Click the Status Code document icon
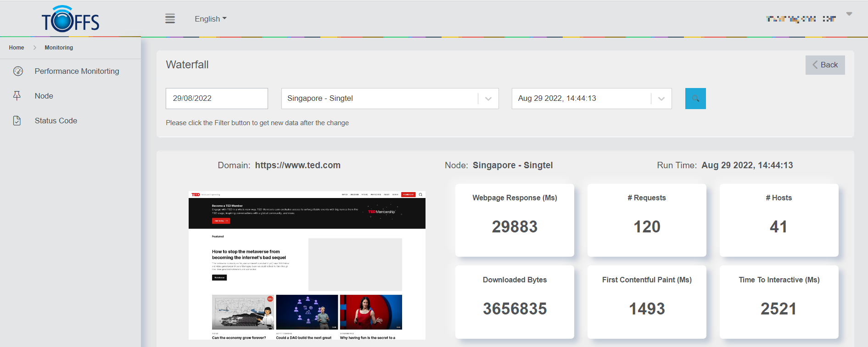The height and width of the screenshot is (347, 868). [17, 121]
